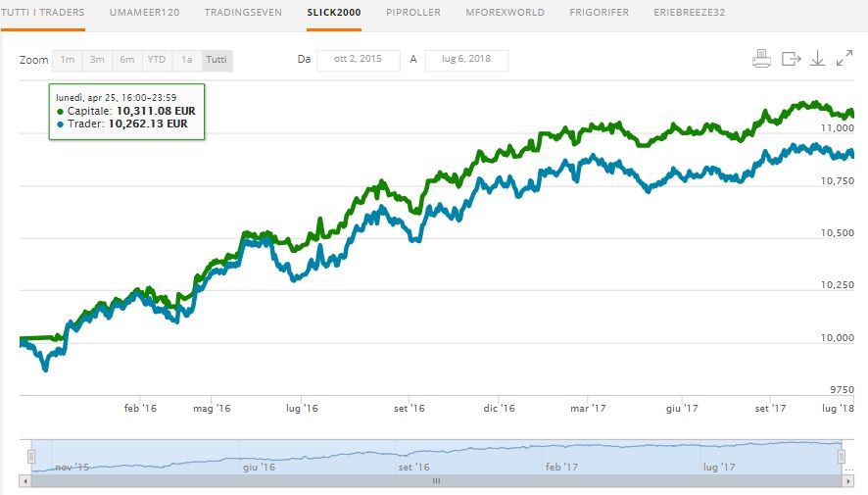Click the Trader value in tooltip
The height and width of the screenshot is (495, 868).
[148, 124]
